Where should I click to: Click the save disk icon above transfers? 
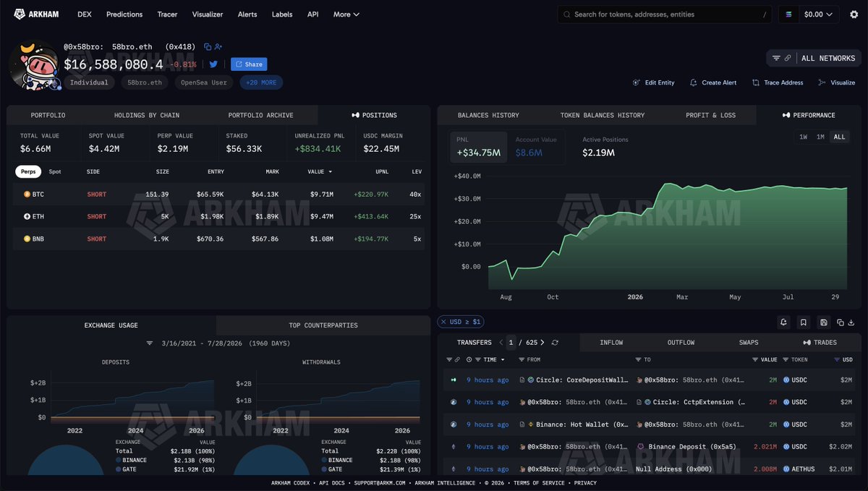pyautogui.click(x=823, y=322)
